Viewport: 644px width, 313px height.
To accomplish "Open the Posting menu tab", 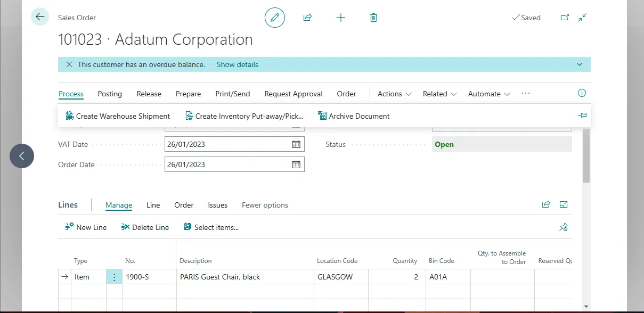I will pyautogui.click(x=110, y=94).
